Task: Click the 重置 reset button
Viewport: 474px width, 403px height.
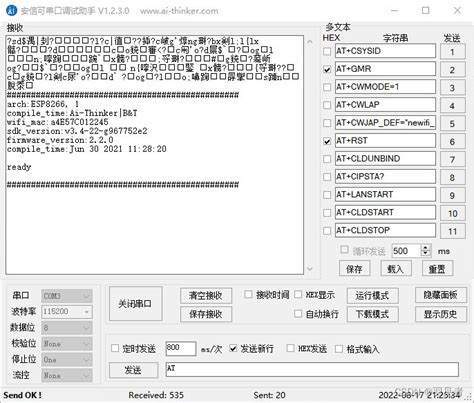Action: (x=437, y=269)
